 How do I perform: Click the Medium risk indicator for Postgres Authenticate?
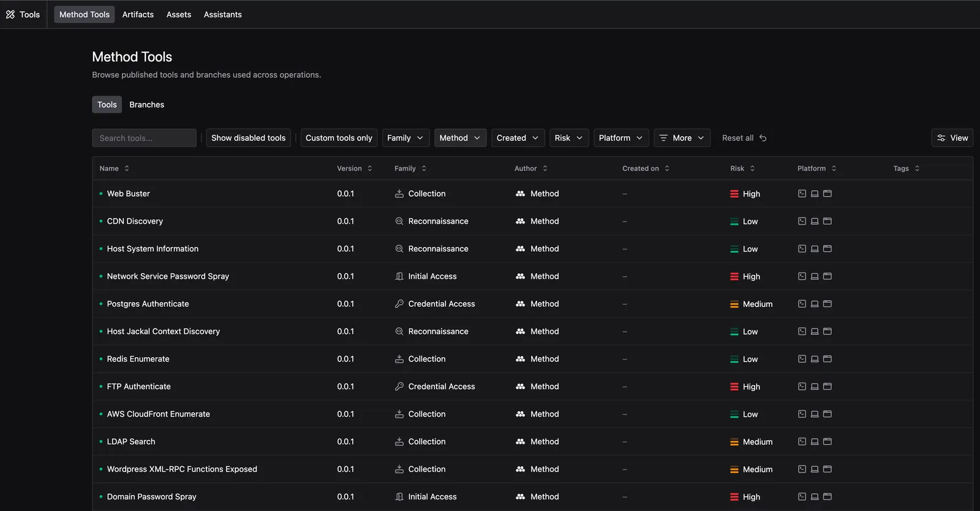coord(752,304)
